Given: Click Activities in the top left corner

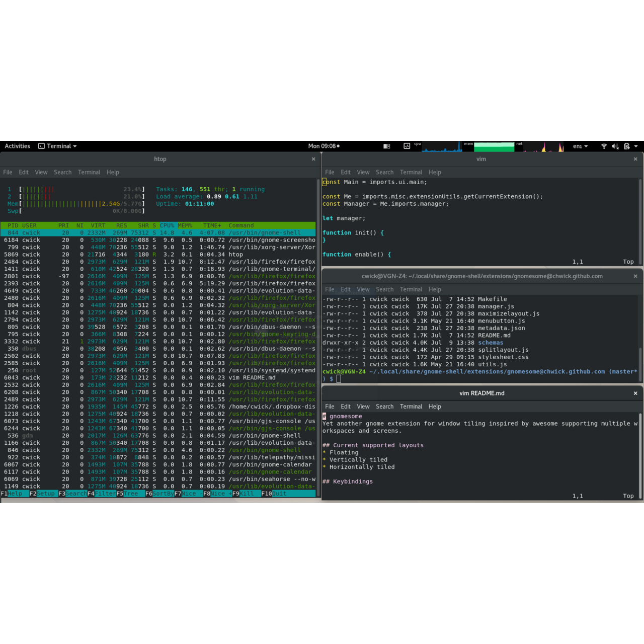Looking at the screenshot, I should click(x=17, y=146).
